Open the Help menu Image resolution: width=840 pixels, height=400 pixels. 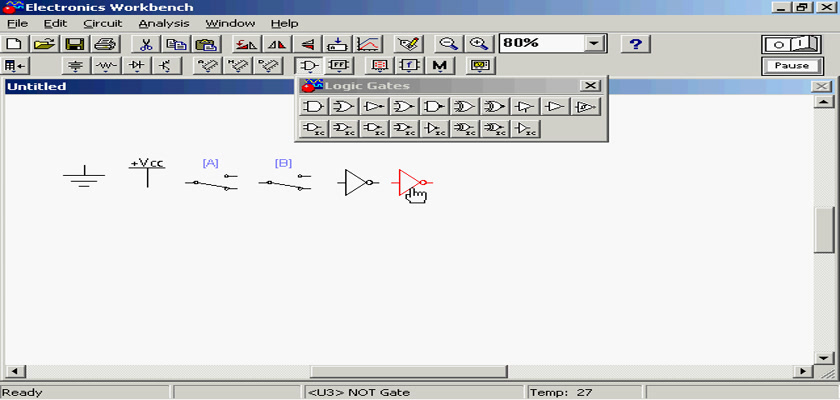[x=284, y=24]
